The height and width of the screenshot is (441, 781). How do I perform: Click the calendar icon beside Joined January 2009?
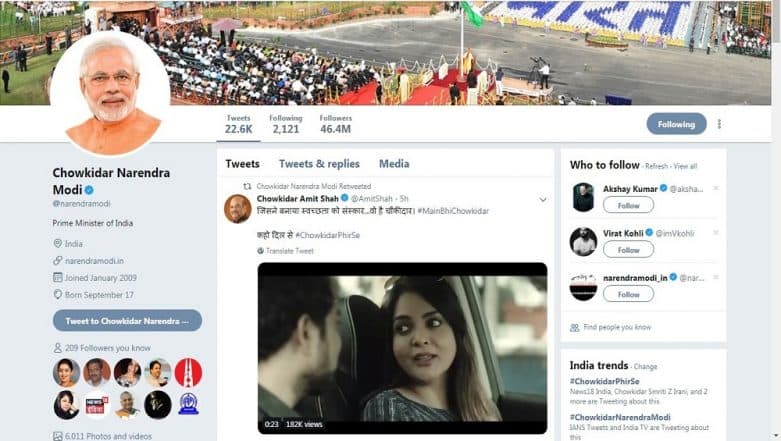(58, 278)
